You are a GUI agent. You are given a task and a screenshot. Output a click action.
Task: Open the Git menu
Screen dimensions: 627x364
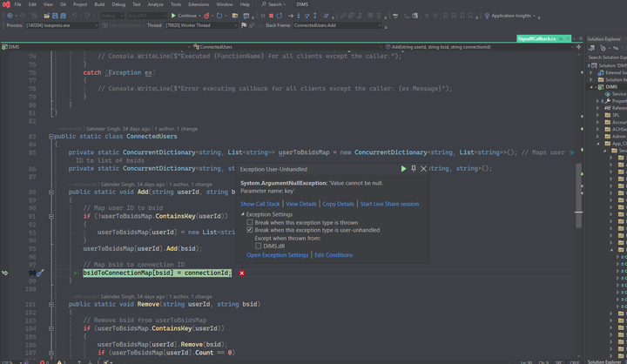coord(64,4)
